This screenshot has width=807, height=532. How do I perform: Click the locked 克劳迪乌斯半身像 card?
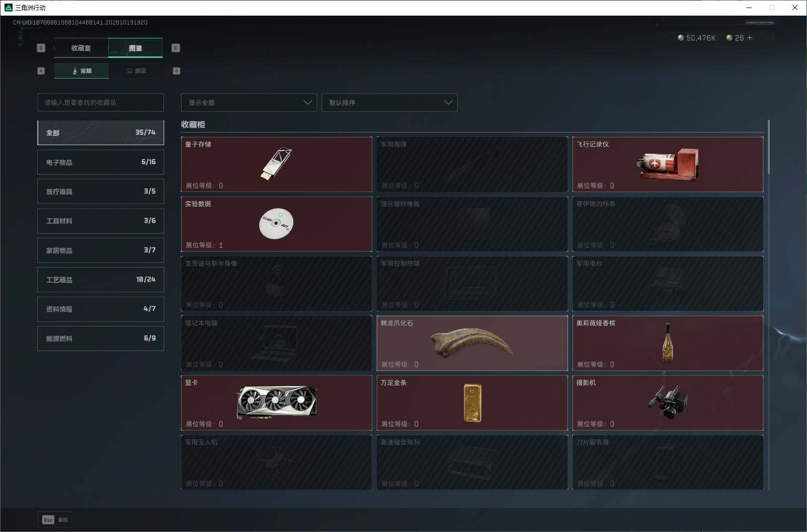tap(277, 284)
